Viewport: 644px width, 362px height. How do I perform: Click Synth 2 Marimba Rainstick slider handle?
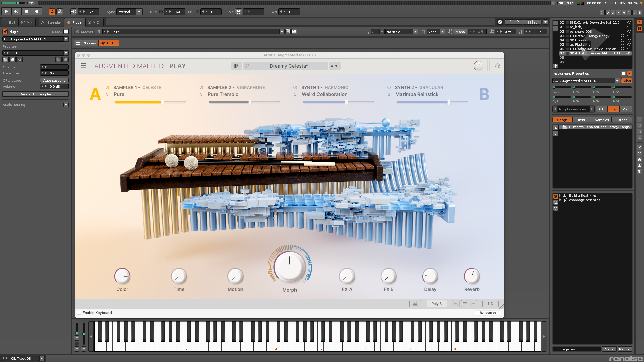pyautogui.click(x=449, y=102)
